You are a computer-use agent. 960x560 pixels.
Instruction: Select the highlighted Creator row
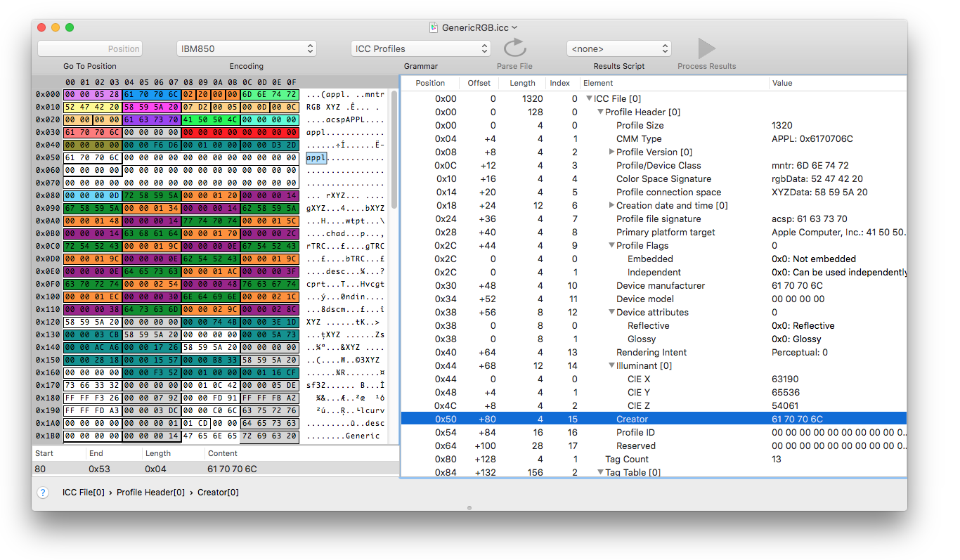pos(654,419)
